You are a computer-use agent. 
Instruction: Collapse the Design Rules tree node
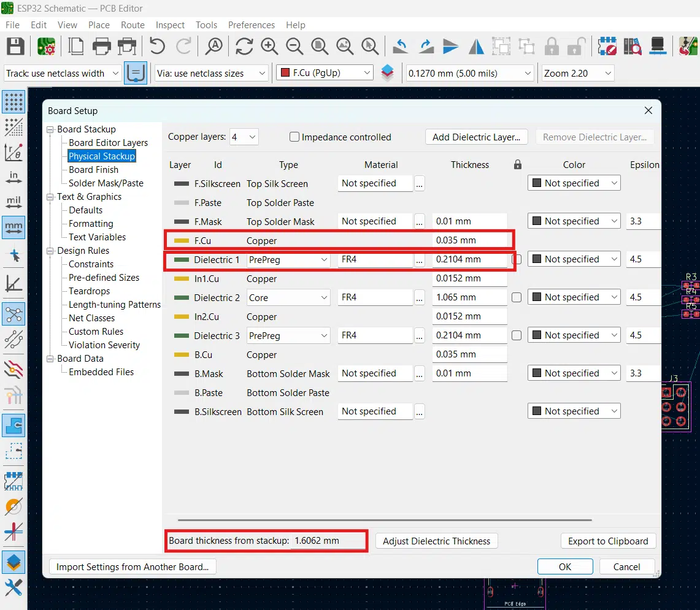point(50,251)
